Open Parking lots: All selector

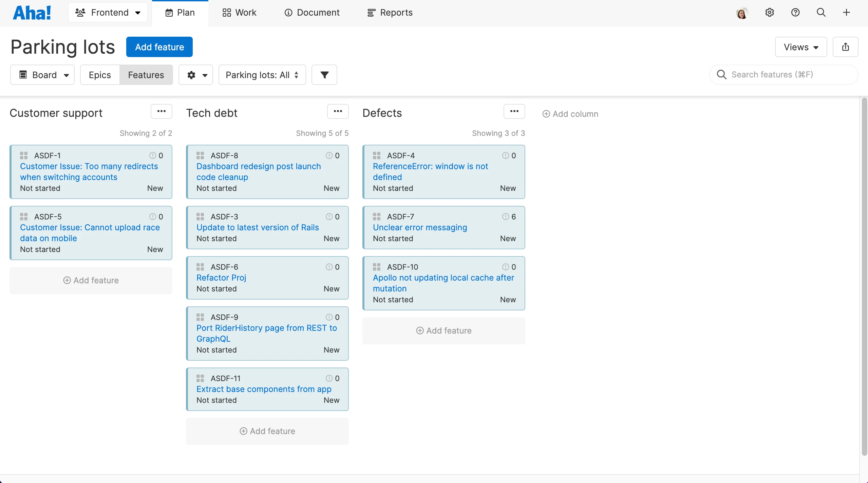click(x=262, y=75)
